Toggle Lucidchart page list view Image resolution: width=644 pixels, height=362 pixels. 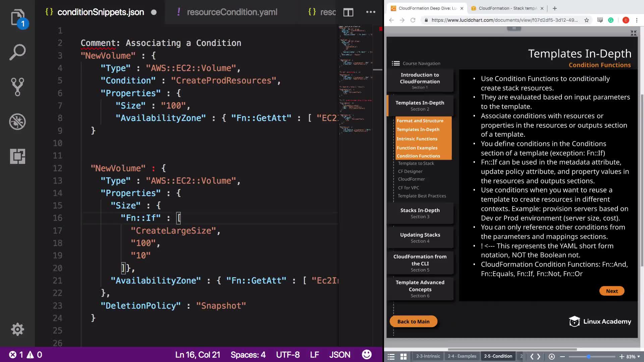tap(391, 356)
